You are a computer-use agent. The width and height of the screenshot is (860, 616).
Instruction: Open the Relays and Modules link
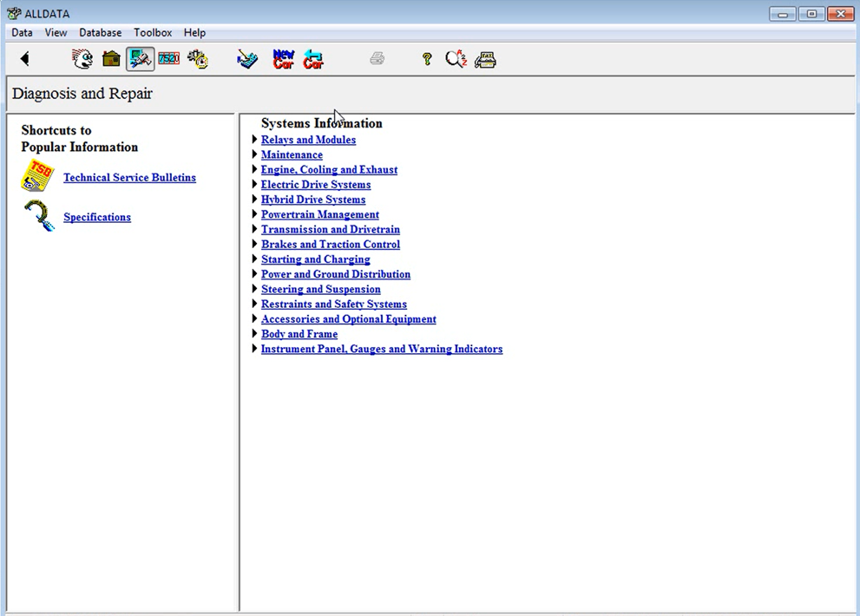(308, 140)
